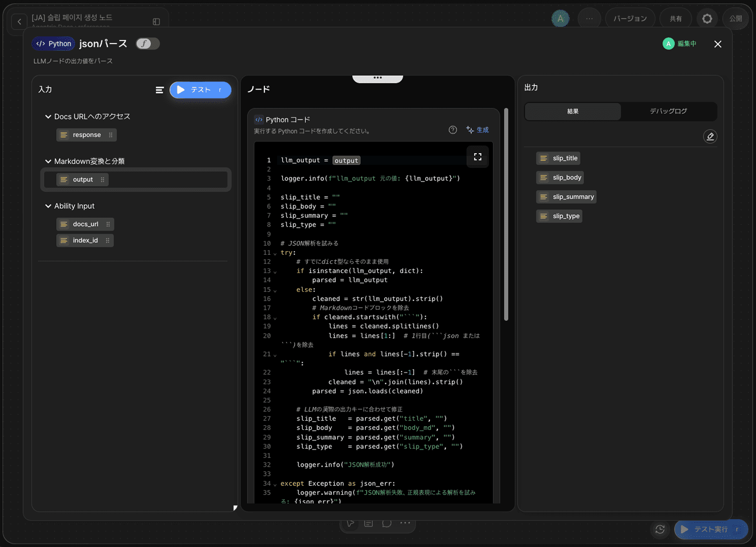The width and height of the screenshot is (756, 547).
Task: Toggle the function switch next to jsonパース
Action: (x=148, y=44)
